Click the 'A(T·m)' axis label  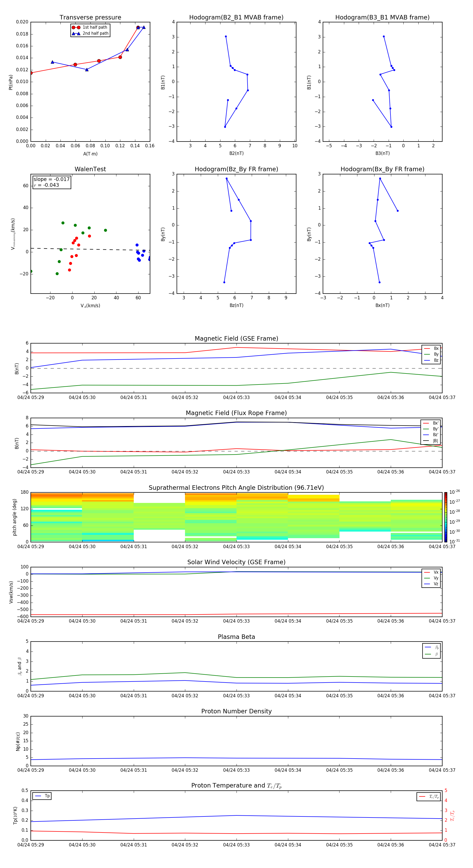[x=90, y=154]
